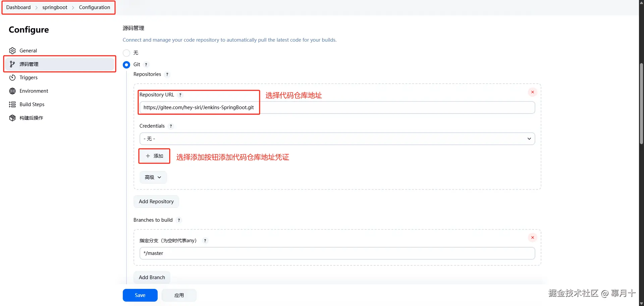The height and width of the screenshot is (306, 644).
Task: Go to Dashboard breadcrumb
Action: (18, 7)
